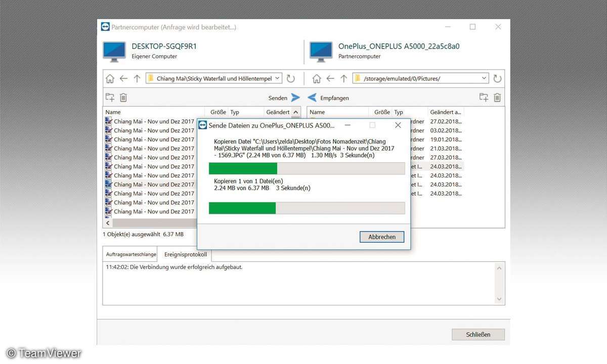Click local file list scroll-up arrow
The height and width of the screenshot is (364, 607).
click(x=296, y=112)
